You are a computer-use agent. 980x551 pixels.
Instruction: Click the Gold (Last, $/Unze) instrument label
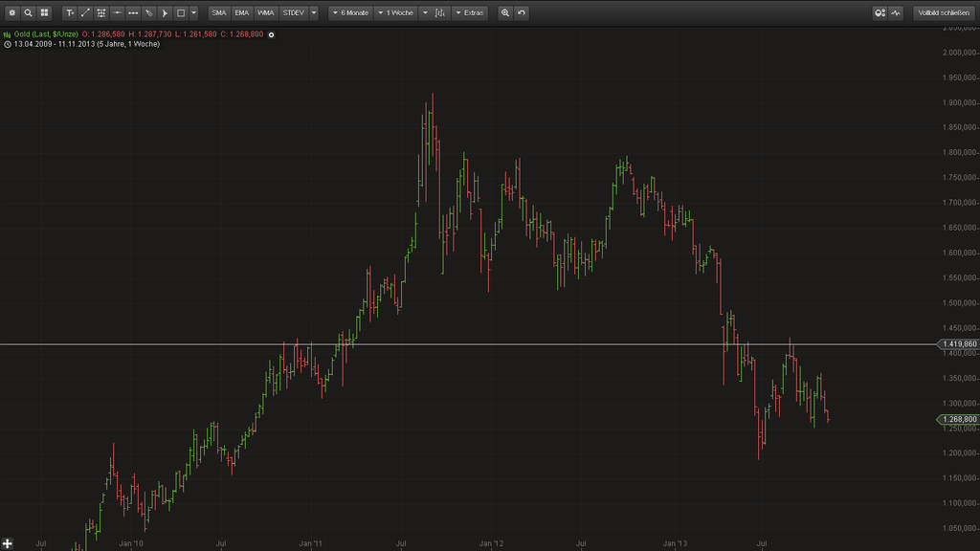[46, 34]
